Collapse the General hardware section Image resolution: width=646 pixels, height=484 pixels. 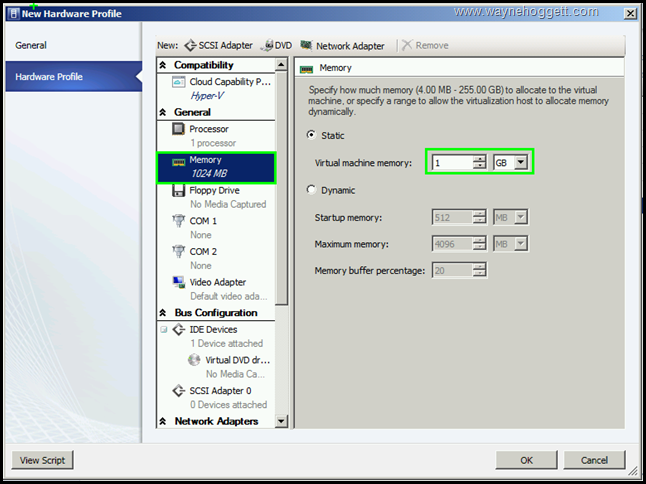pos(163,112)
